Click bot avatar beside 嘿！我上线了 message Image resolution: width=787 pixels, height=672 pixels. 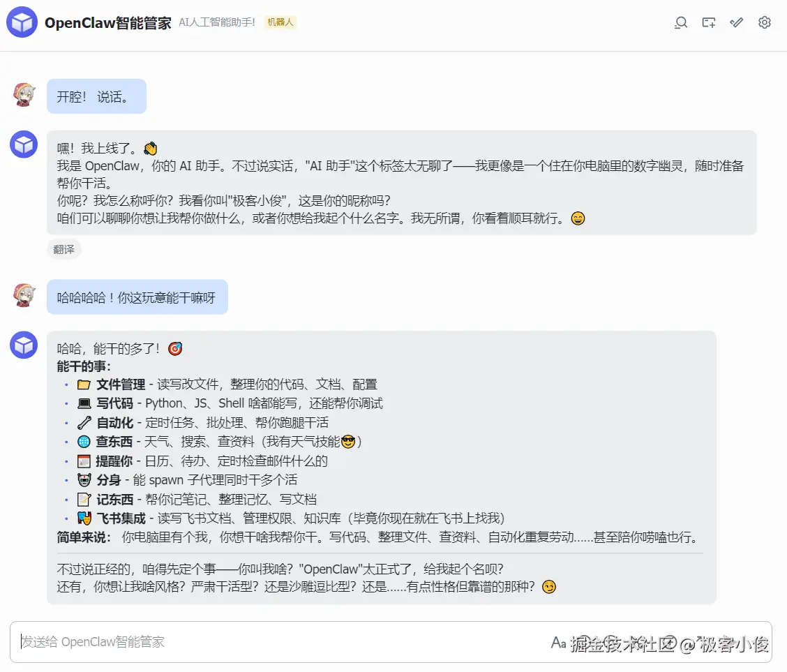[24, 144]
